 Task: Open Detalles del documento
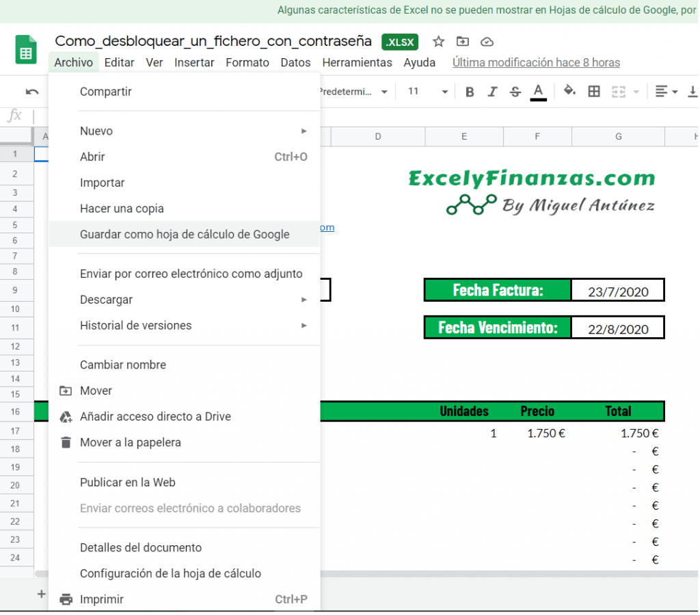pos(185,547)
